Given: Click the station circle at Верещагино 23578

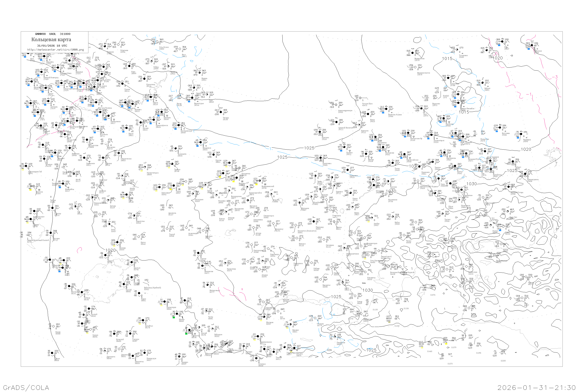Looking at the screenshot, I should [x=413, y=53].
